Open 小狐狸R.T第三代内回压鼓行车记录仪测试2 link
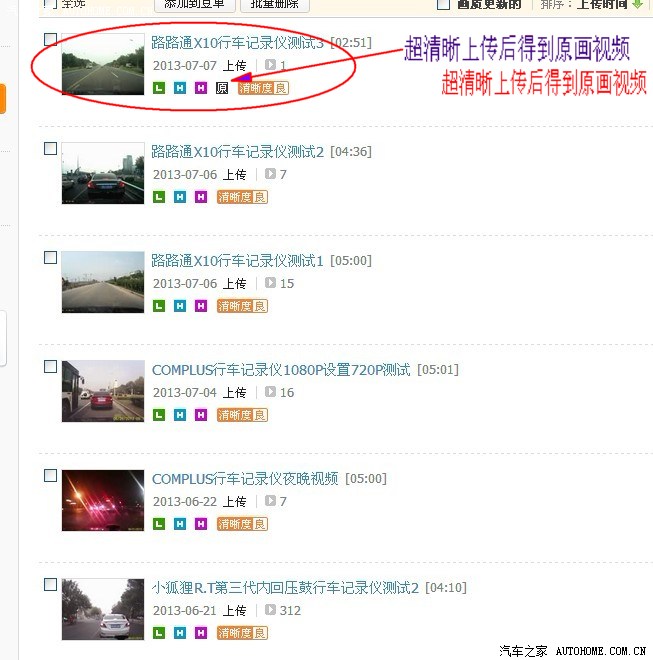The height and width of the screenshot is (660, 653). point(285,588)
